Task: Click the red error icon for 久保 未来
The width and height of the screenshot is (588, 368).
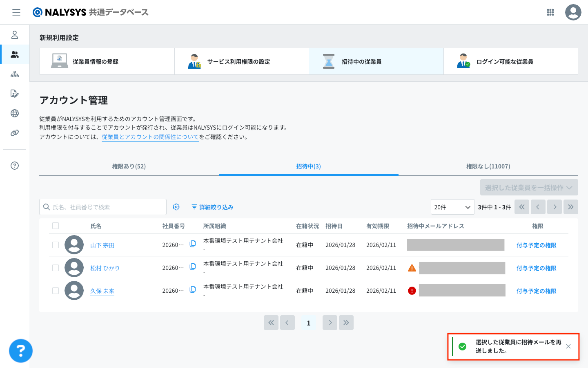Action: (412, 291)
